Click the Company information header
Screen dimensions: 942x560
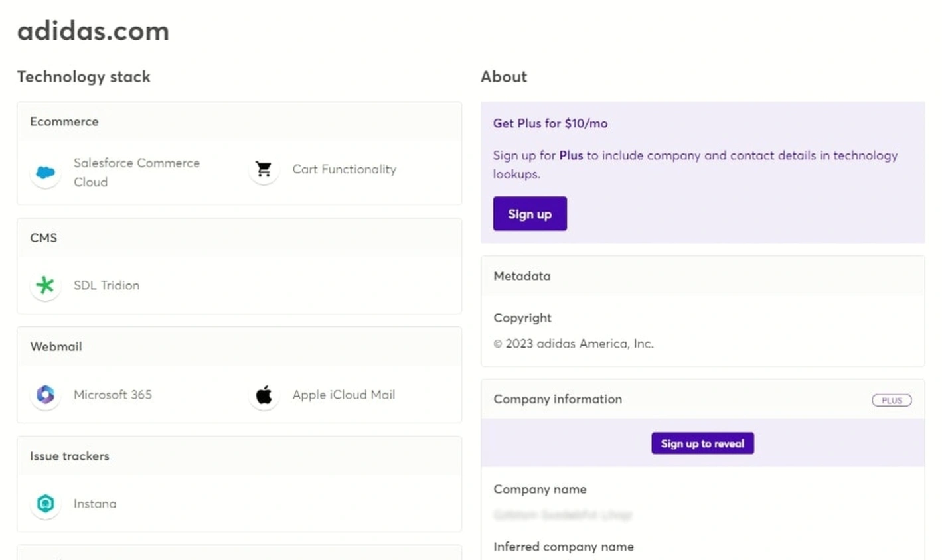(x=558, y=399)
